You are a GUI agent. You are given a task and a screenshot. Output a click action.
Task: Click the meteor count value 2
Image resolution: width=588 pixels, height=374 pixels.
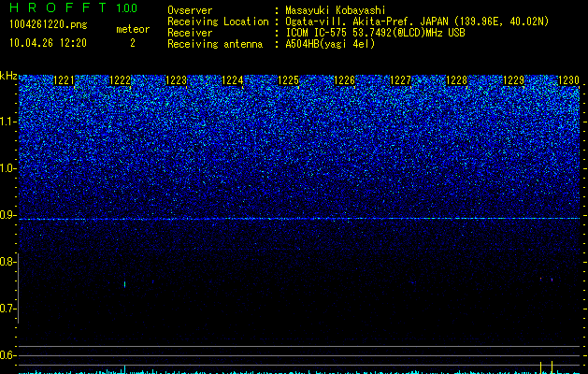pyautogui.click(x=133, y=43)
